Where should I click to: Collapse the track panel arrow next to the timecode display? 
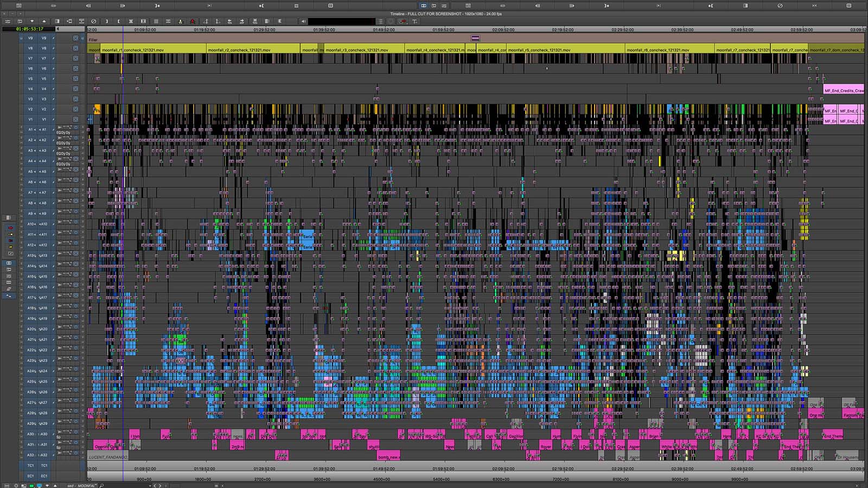pyautogui.click(x=59, y=29)
